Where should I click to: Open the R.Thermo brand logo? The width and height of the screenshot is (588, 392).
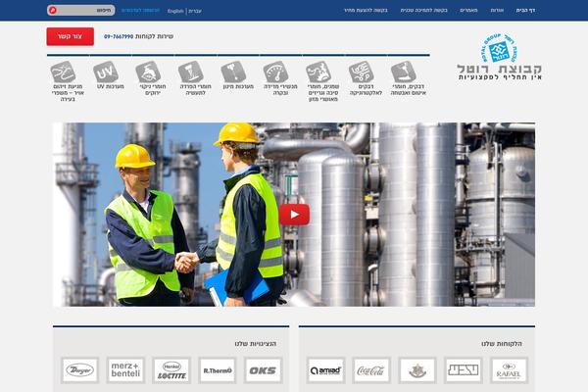point(218,370)
